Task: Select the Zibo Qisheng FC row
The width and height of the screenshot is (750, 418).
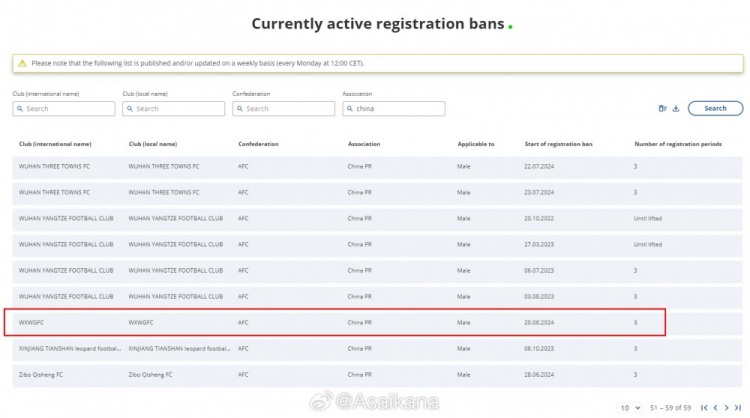Action: (377, 374)
